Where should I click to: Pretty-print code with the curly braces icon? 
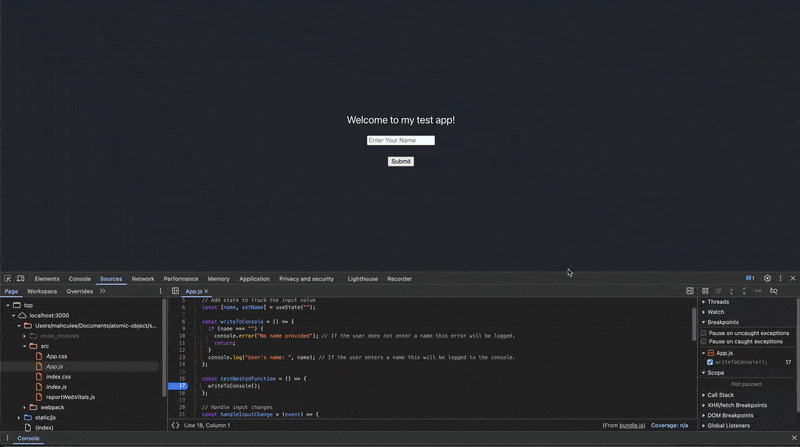[175, 425]
